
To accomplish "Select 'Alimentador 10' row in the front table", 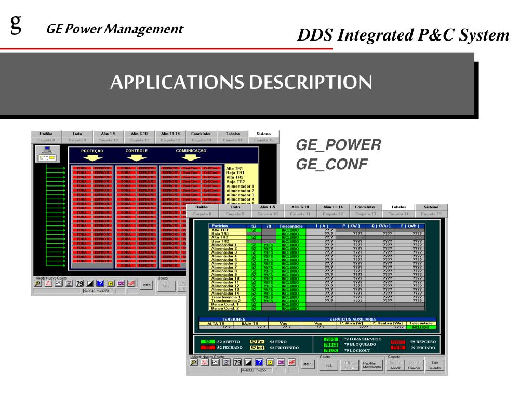I will tap(316, 278).
